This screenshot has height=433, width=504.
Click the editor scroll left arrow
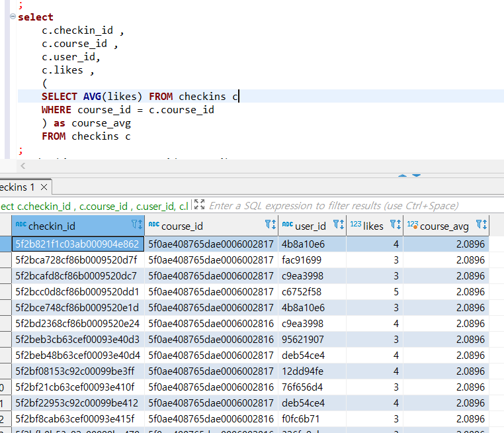tap(23, 166)
